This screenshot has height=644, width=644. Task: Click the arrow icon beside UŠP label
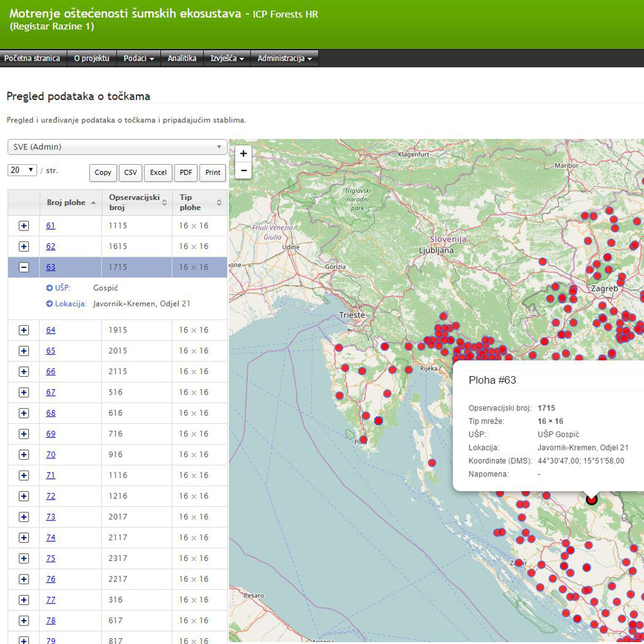pos(50,288)
